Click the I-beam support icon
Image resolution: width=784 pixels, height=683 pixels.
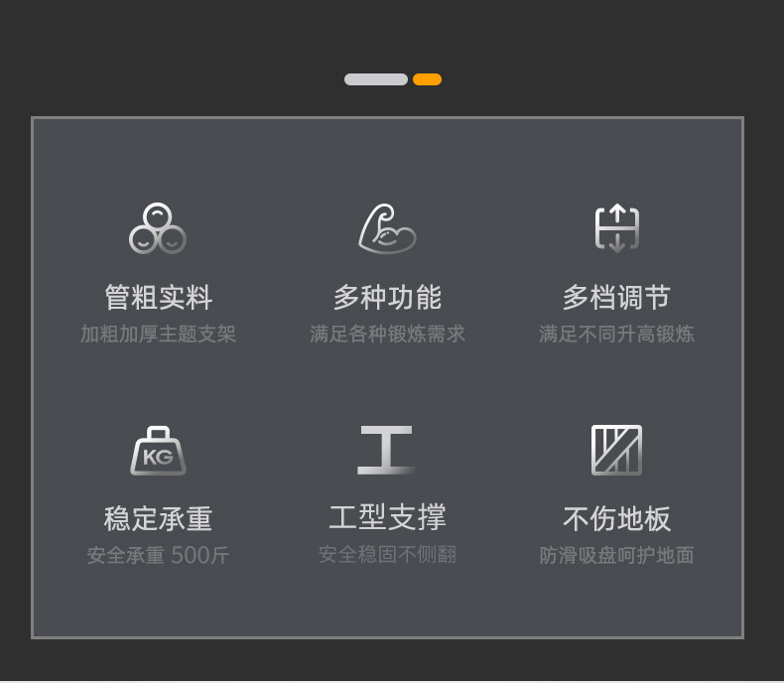tap(386, 450)
